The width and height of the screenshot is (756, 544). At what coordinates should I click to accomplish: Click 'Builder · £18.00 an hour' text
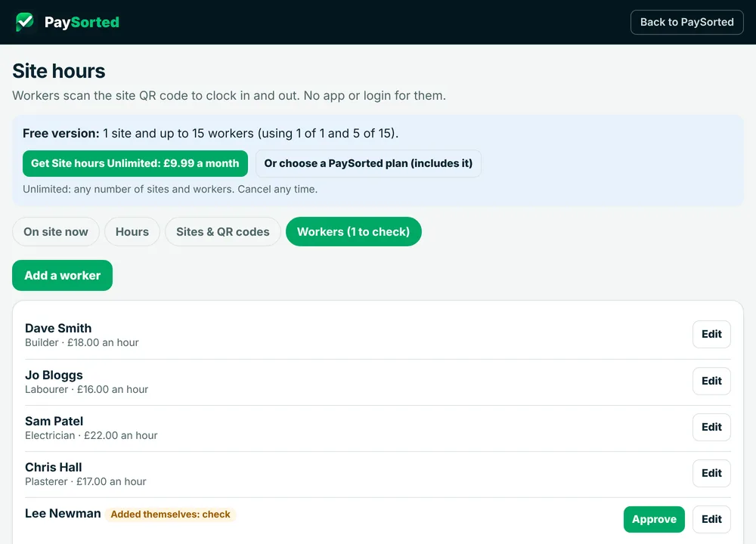[x=82, y=342]
